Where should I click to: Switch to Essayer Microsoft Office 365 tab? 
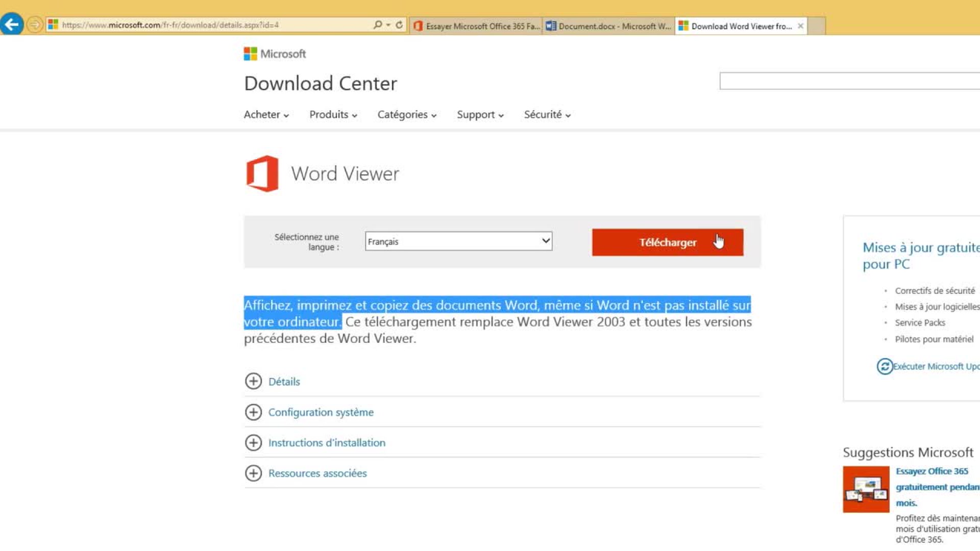click(x=476, y=26)
